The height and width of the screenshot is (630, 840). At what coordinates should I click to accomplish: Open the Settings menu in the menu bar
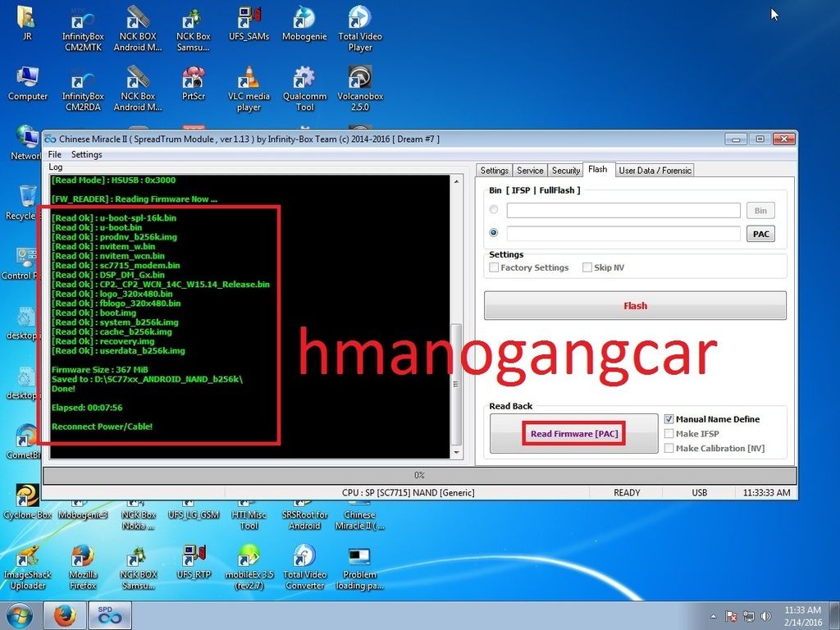click(86, 154)
